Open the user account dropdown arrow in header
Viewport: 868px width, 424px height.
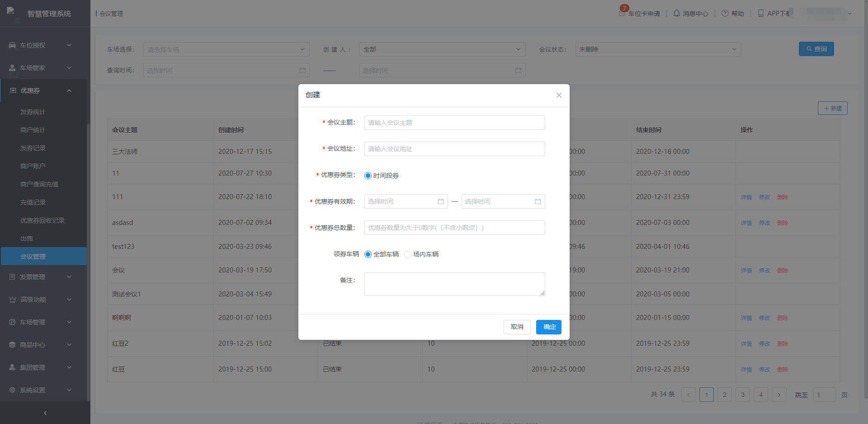pos(850,14)
